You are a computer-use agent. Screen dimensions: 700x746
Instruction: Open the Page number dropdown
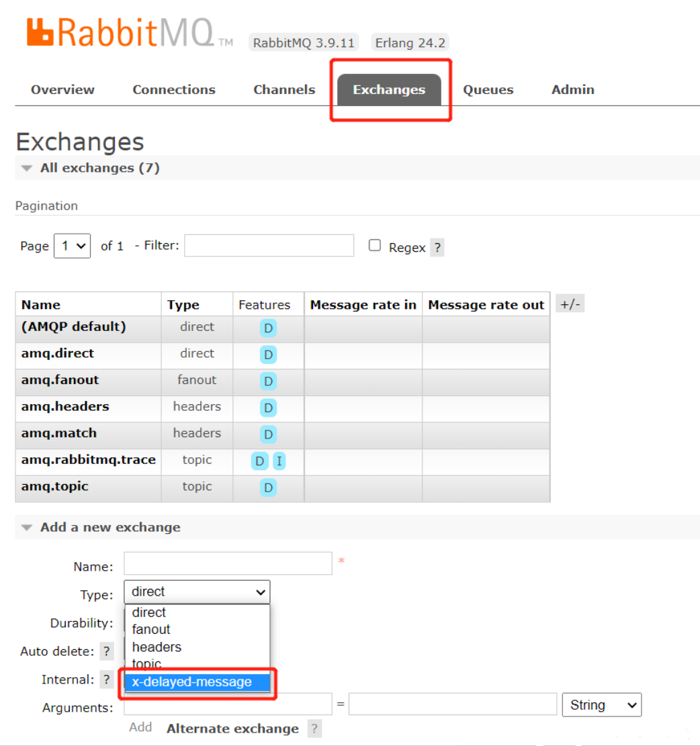coord(72,246)
